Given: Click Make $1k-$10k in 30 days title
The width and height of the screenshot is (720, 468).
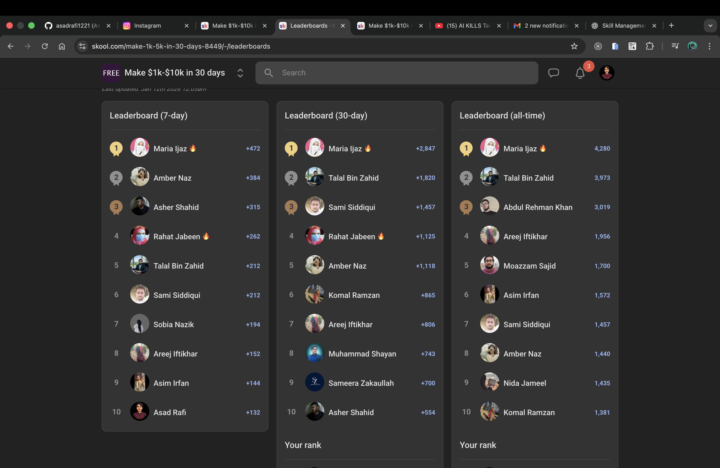Looking at the screenshot, I should [174, 73].
